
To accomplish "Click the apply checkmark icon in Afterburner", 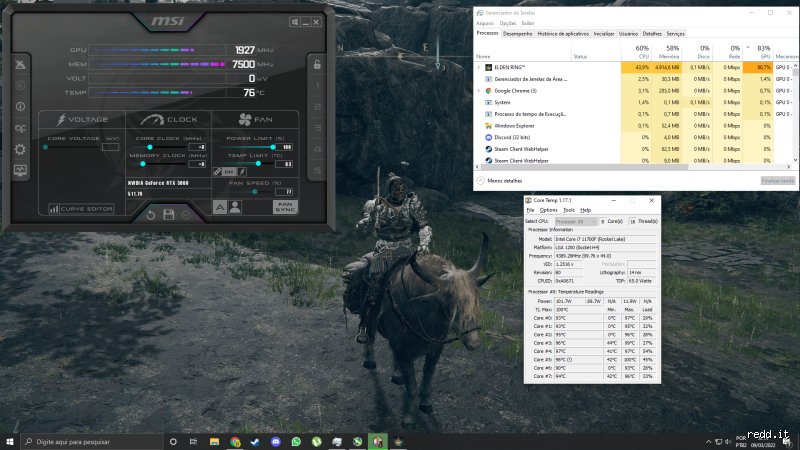I will pos(186,215).
